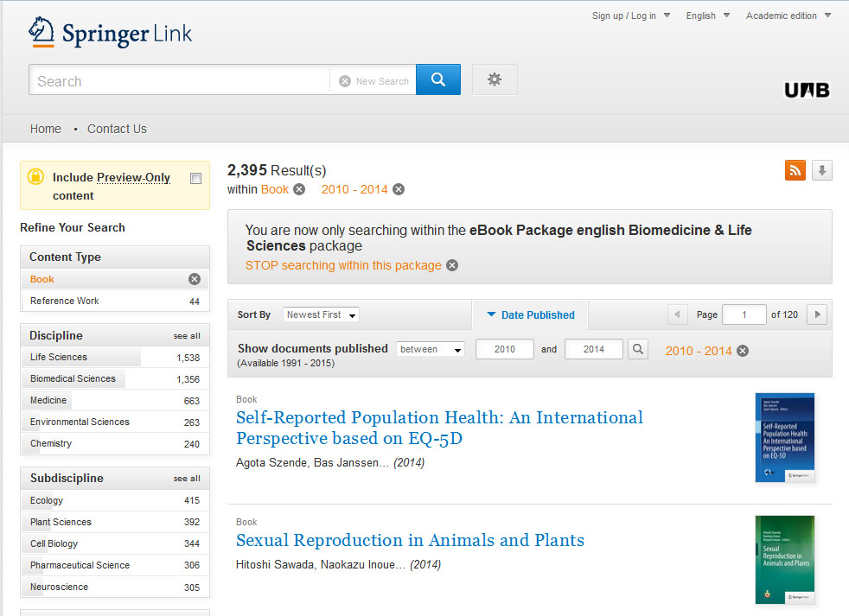Click the Springer Link logo

click(109, 33)
